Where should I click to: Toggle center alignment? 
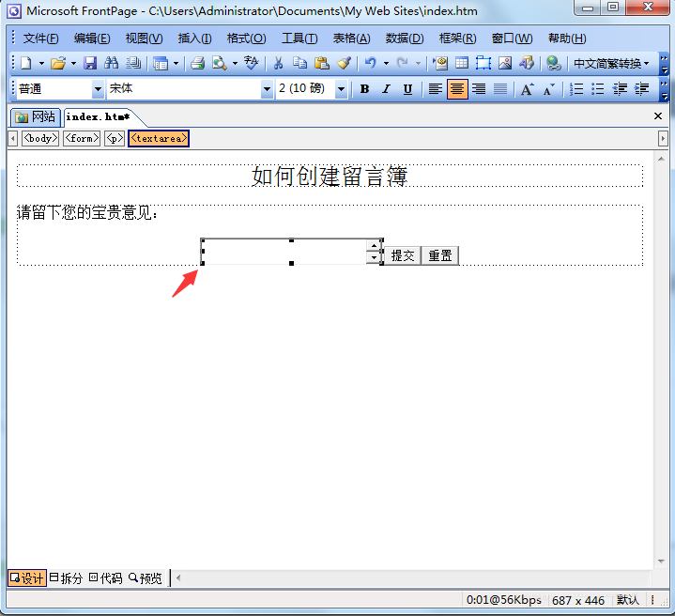[457, 89]
